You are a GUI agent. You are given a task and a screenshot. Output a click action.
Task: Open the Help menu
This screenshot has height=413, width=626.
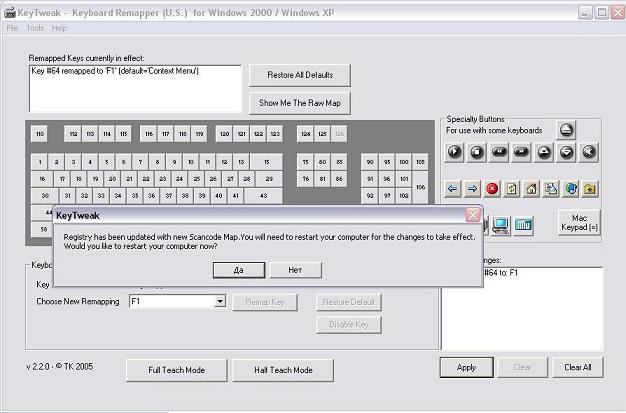point(59,28)
